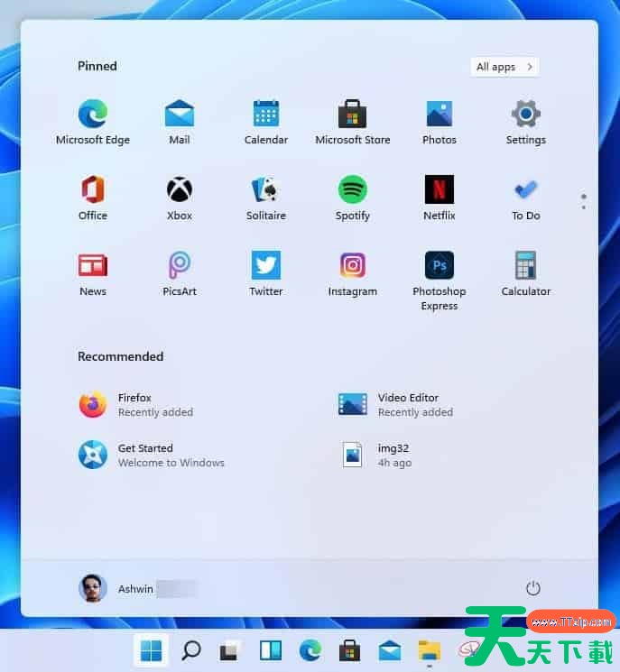The image size is (620, 672).
Task: Open Spotify from pinned apps
Action: (353, 198)
